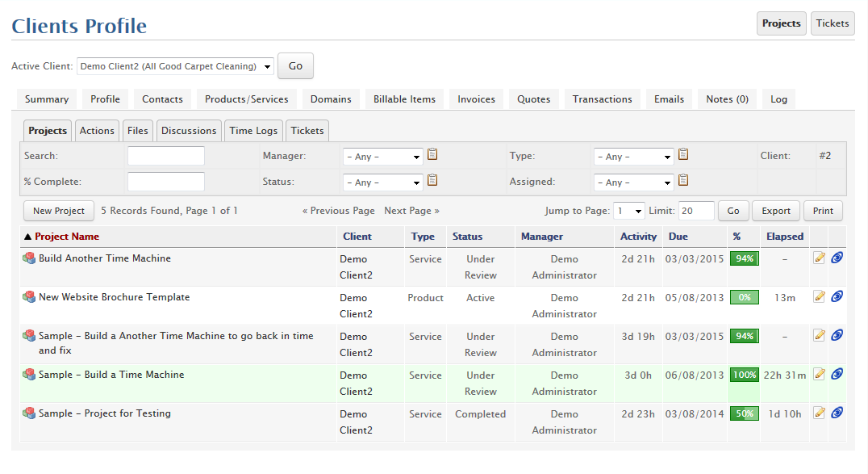Sort by the Project Name column header

[67, 237]
